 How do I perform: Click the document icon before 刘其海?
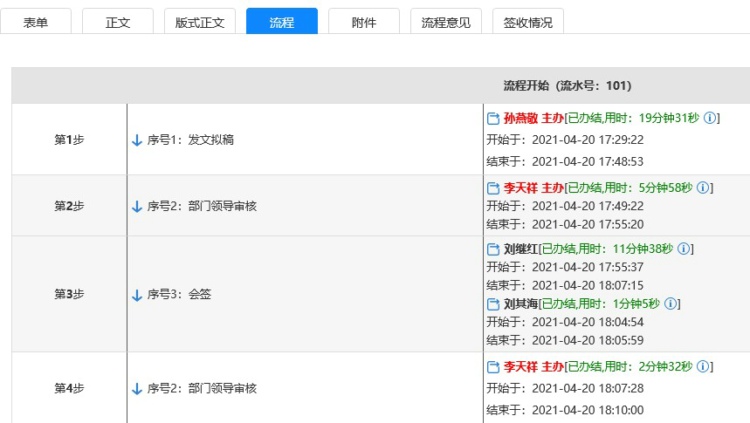[x=493, y=304]
